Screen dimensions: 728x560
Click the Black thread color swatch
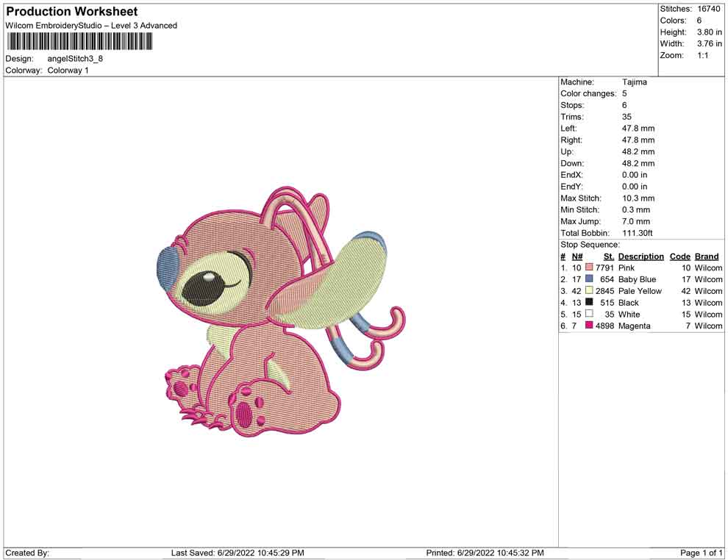point(589,302)
